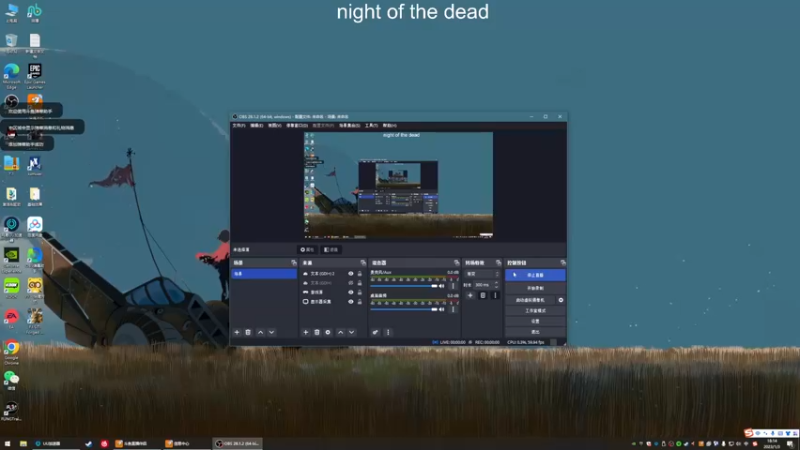Click the Start Virtual Camera button
The height and width of the screenshot is (450, 800).
[531, 300]
